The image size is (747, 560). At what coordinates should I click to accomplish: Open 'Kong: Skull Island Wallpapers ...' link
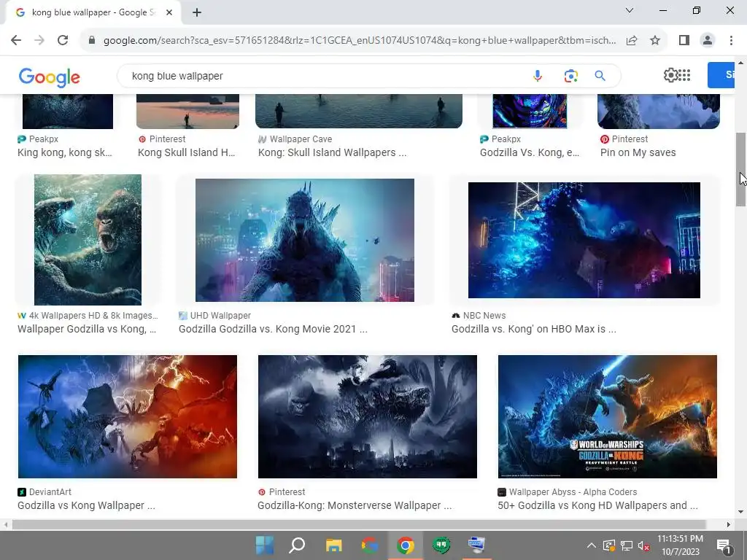tap(332, 152)
